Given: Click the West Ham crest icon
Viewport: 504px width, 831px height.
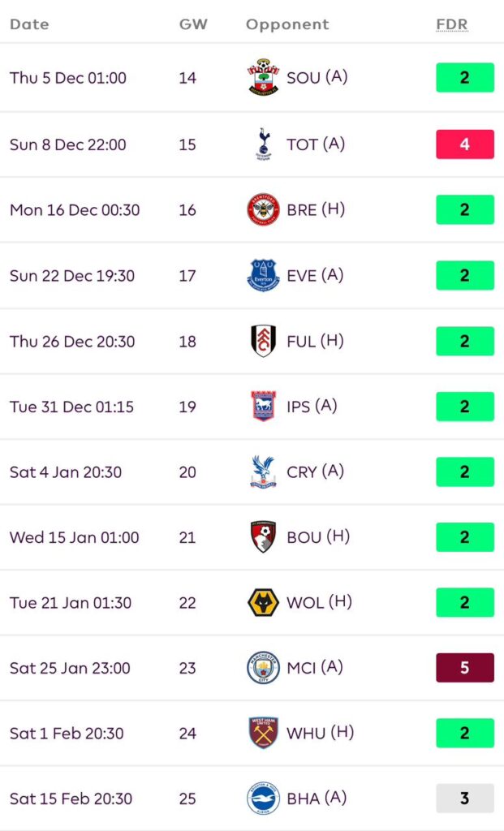Looking at the screenshot, I should pyautogui.click(x=263, y=733).
